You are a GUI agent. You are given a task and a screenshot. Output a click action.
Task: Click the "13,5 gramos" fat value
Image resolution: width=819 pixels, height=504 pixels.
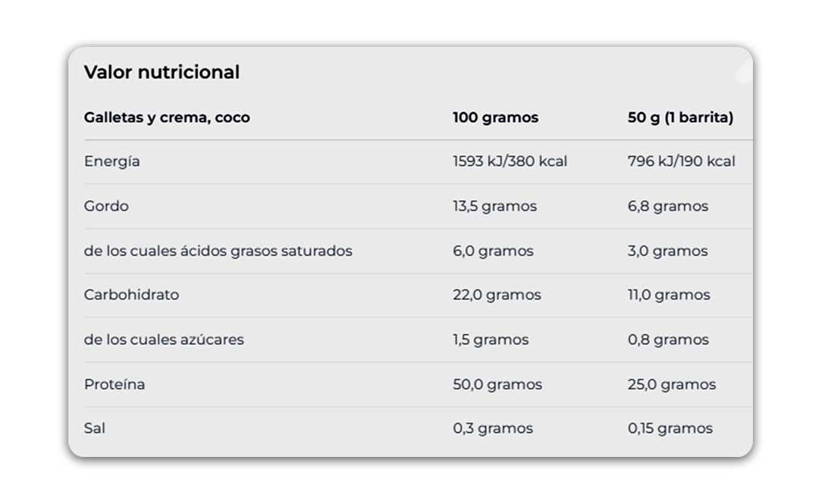[494, 206]
